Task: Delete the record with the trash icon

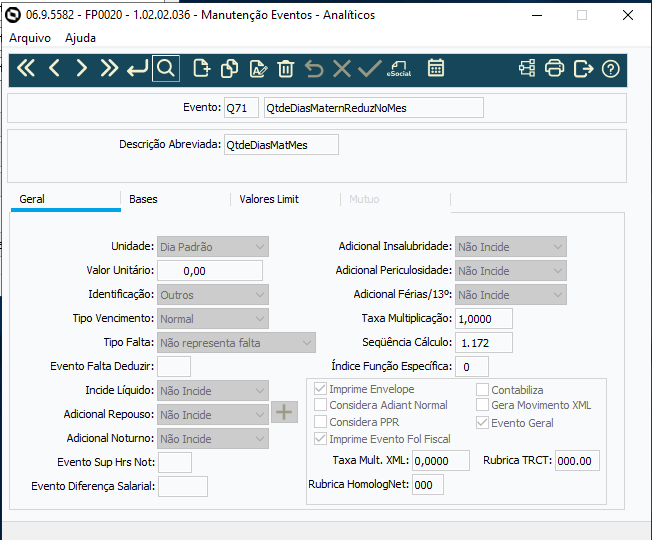Action: pos(286,68)
